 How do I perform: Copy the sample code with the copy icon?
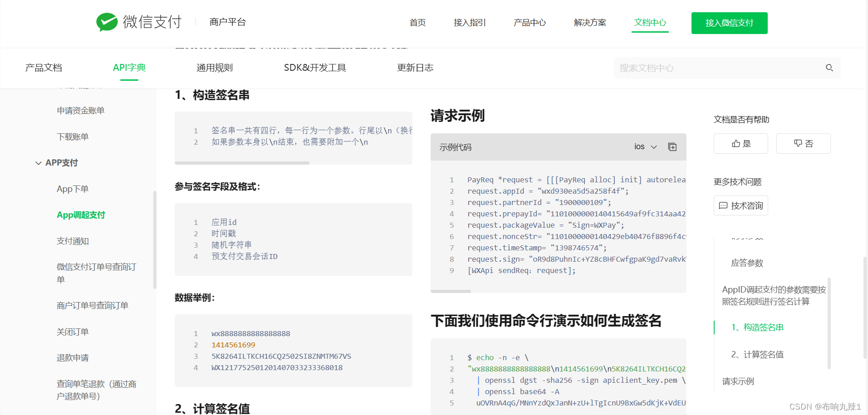[672, 147]
